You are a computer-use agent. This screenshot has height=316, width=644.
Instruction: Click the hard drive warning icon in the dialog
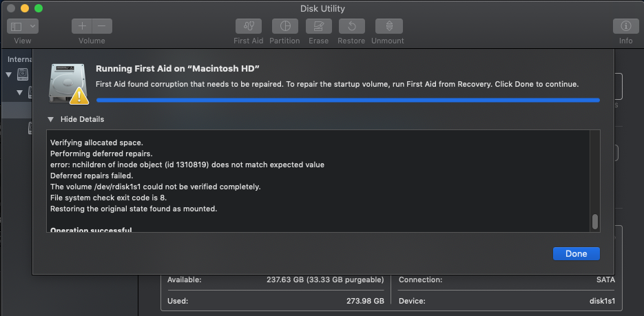coord(68,84)
